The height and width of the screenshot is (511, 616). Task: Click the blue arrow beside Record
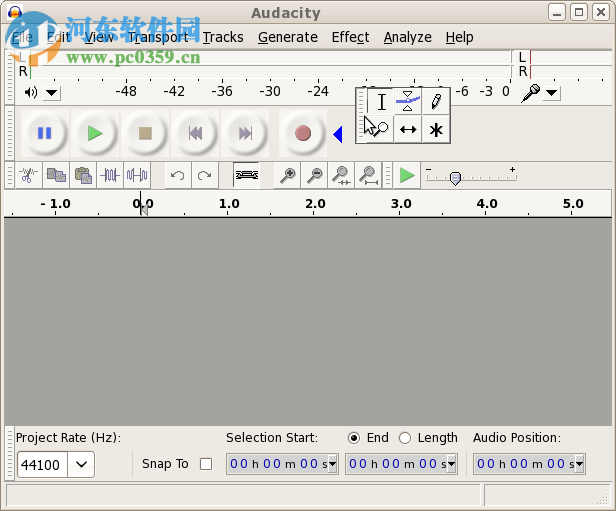(x=338, y=134)
